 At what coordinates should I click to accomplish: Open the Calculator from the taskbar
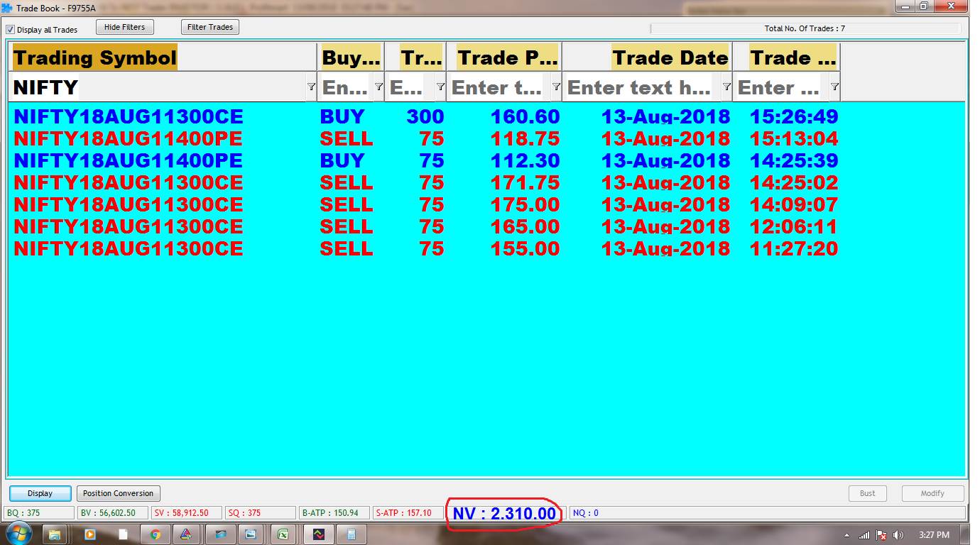point(352,534)
